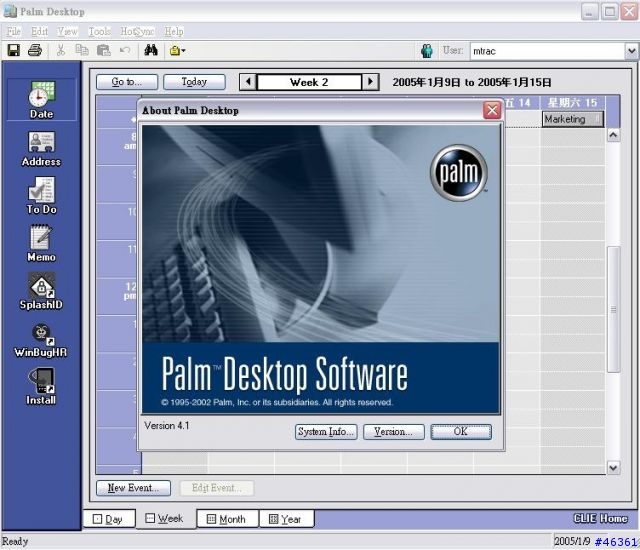Open the View menu
640x550 pixels.
[x=67, y=31]
